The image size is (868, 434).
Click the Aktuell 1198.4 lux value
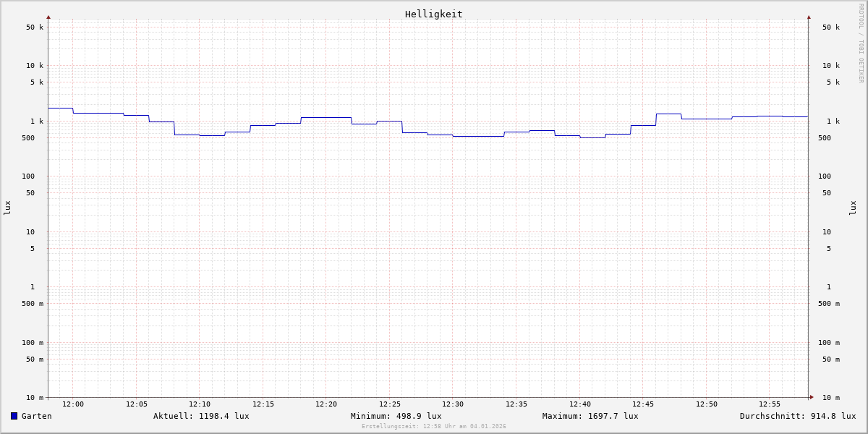pos(201,416)
